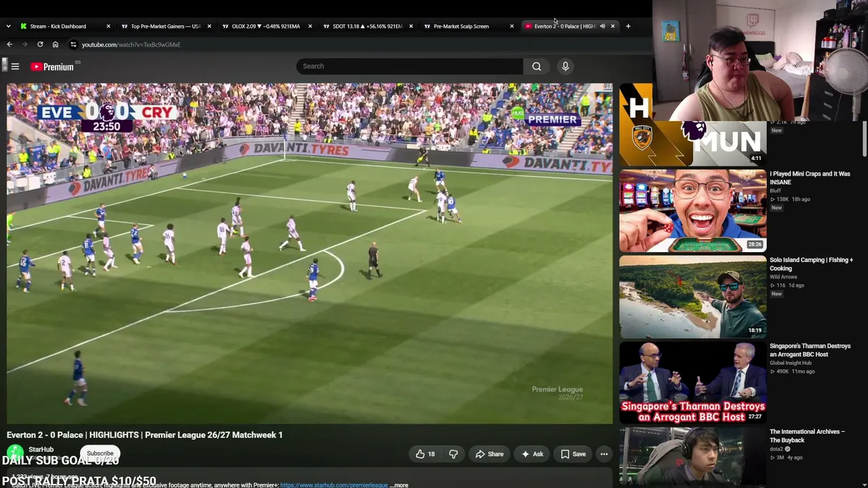Close the Top Pre-Market Gainers tab
Image resolution: width=868 pixels, height=488 pixels.
pyautogui.click(x=209, y=26)
